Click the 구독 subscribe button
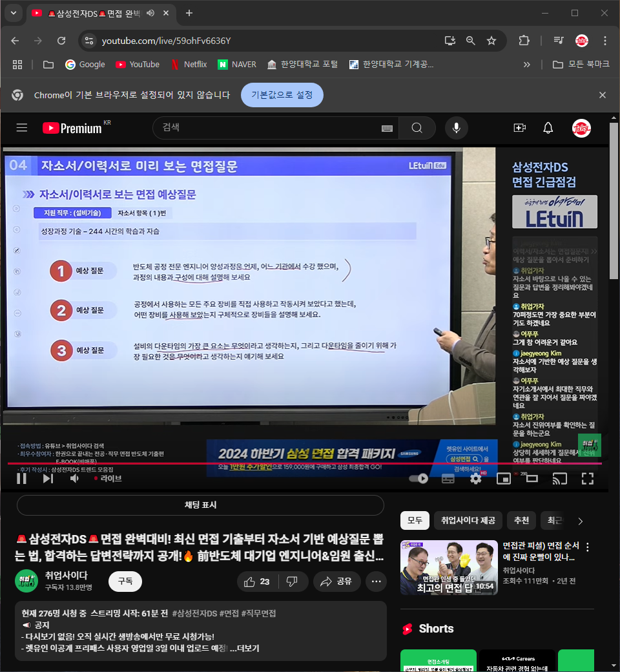The image size is (620, 672). coord(125,582)
